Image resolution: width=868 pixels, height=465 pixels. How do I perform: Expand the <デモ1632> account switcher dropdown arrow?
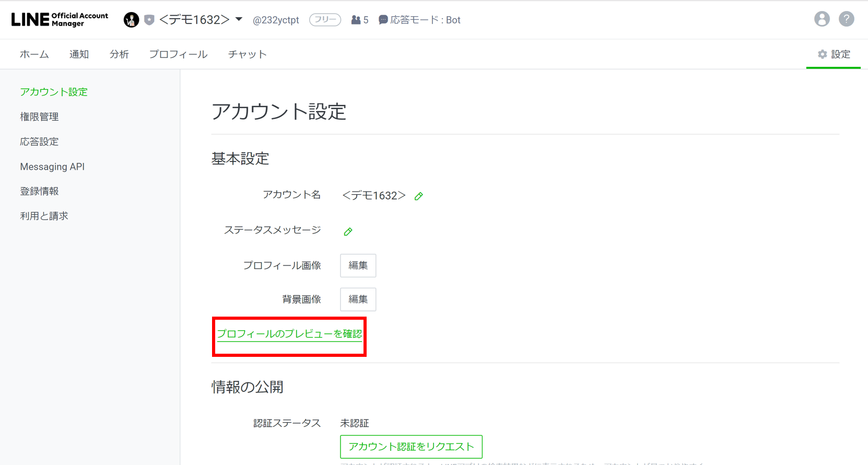(239, 19)
